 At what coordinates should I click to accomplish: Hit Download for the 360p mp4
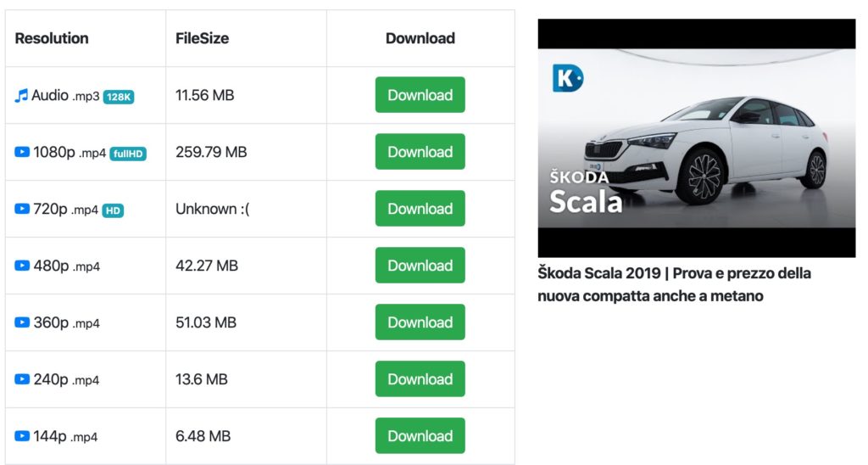[x=420, y=322]
